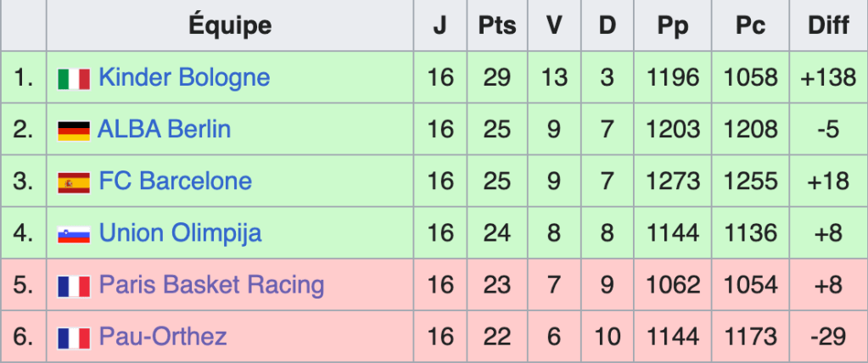
Task: Click the Slovenian flag icon
Action: click(x=74, y=234)
